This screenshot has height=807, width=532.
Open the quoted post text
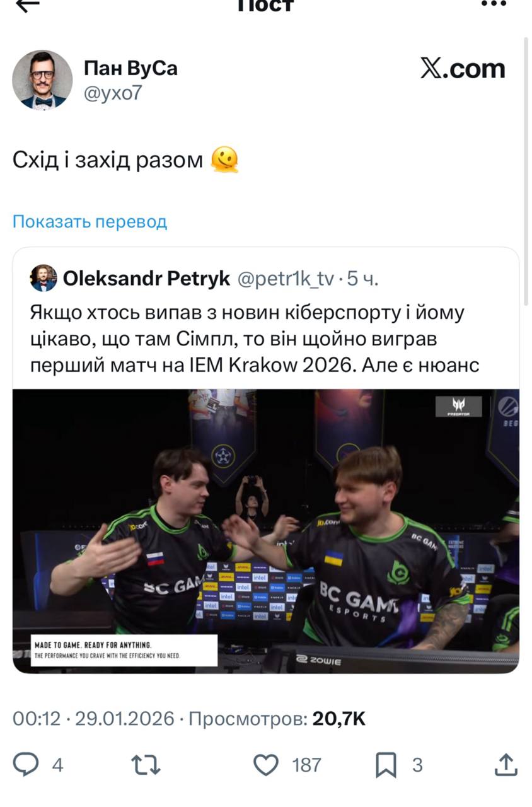tap(255, 339)
